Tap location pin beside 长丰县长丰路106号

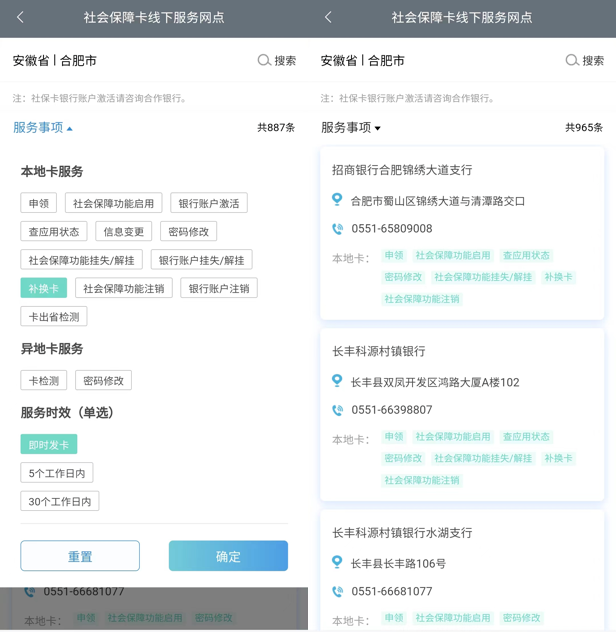[337, 563]
